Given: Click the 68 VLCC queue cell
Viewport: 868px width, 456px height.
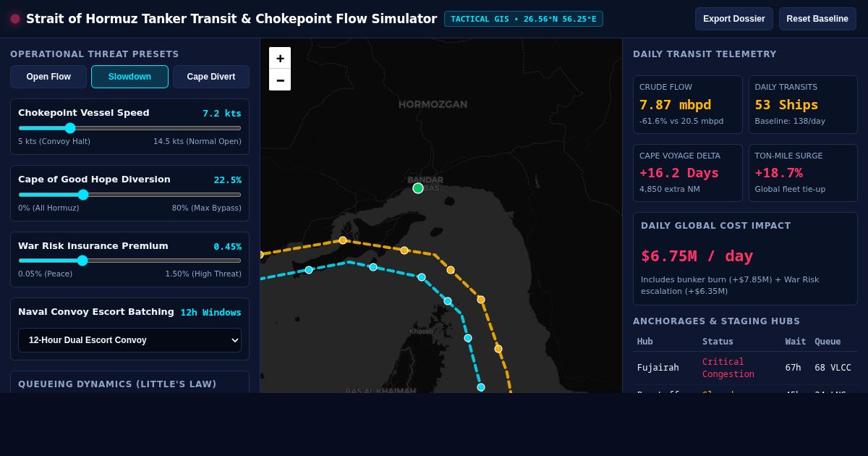Looking at the screenshot, I should tap(833, 368).
